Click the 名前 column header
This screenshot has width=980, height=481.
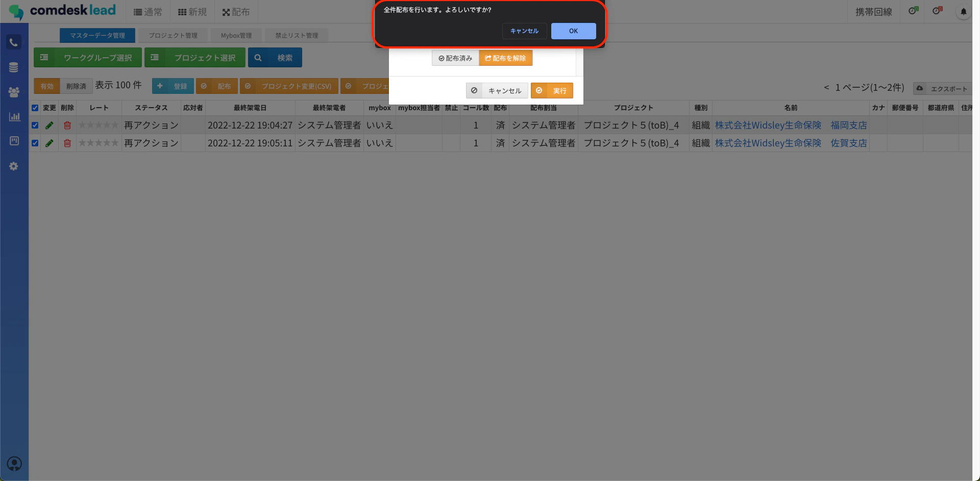791,108
